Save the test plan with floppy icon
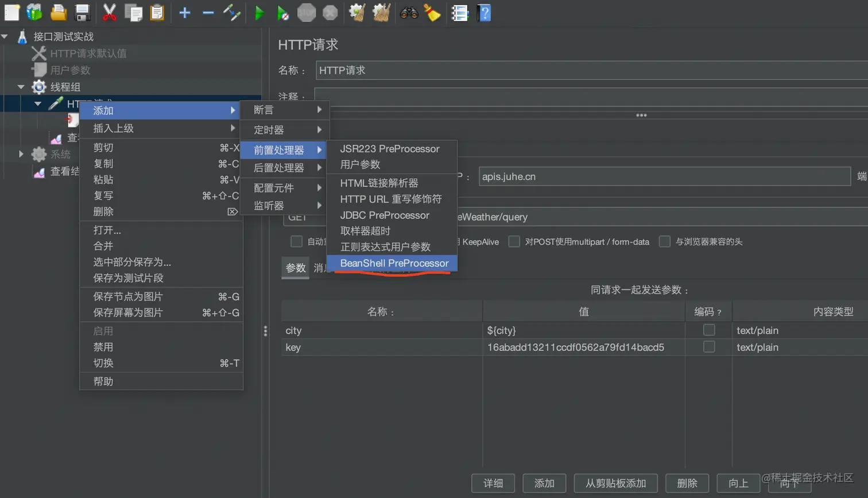 coord(83,12)
